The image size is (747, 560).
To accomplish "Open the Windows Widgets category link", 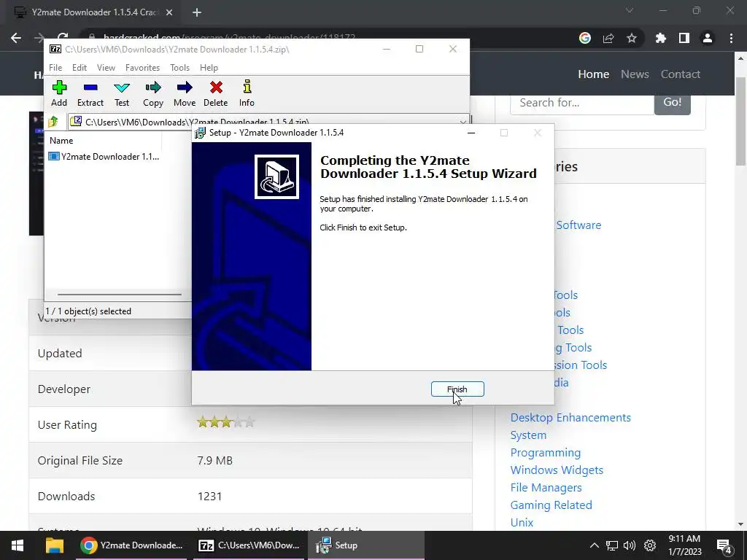I will (557, 470).
